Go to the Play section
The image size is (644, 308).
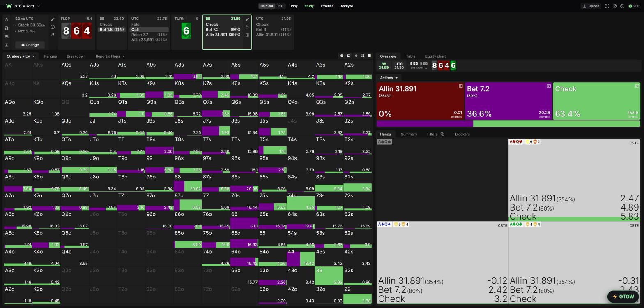pyautogui.click(x=294, y=6)
